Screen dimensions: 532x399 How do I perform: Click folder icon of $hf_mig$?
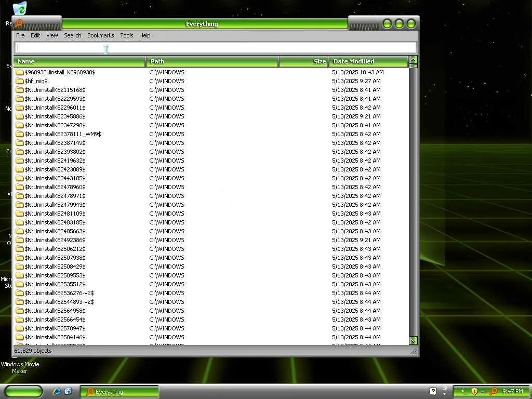click(20, 81)
